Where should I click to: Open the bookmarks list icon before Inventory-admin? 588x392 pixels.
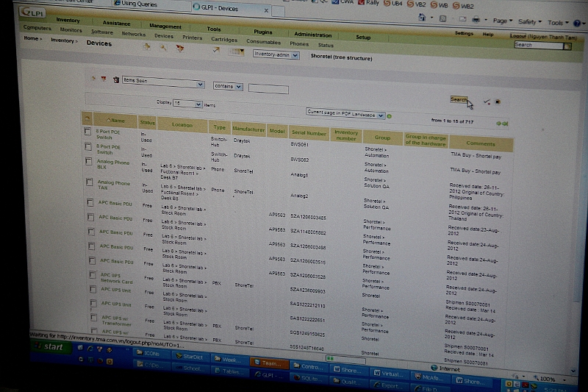[x=236, y=51]
